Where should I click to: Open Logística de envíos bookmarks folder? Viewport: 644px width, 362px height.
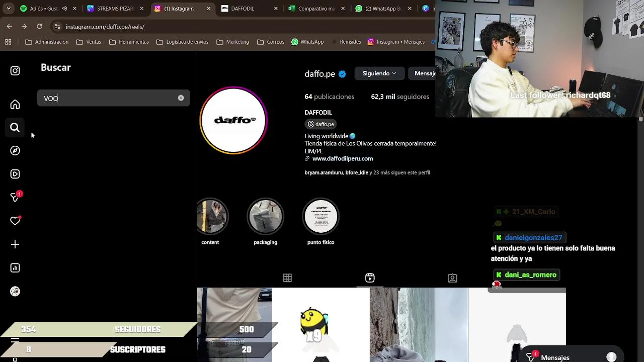(x=182, y=42)
